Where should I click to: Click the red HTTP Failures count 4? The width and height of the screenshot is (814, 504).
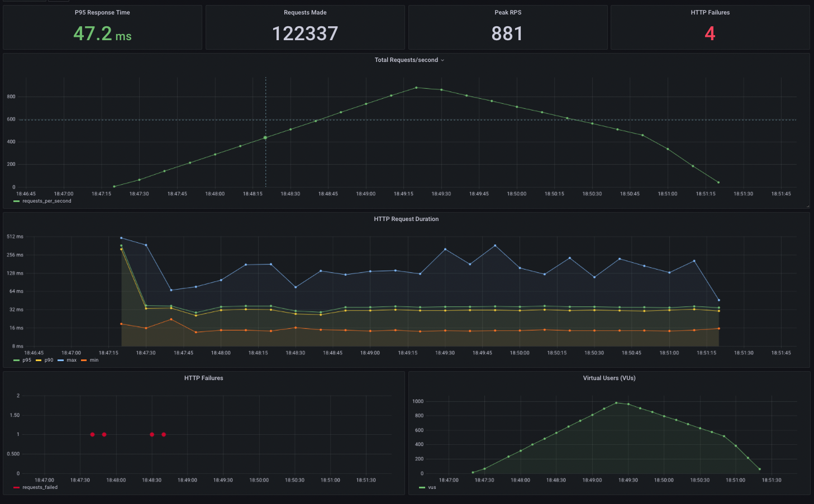(x=710, y=34)
